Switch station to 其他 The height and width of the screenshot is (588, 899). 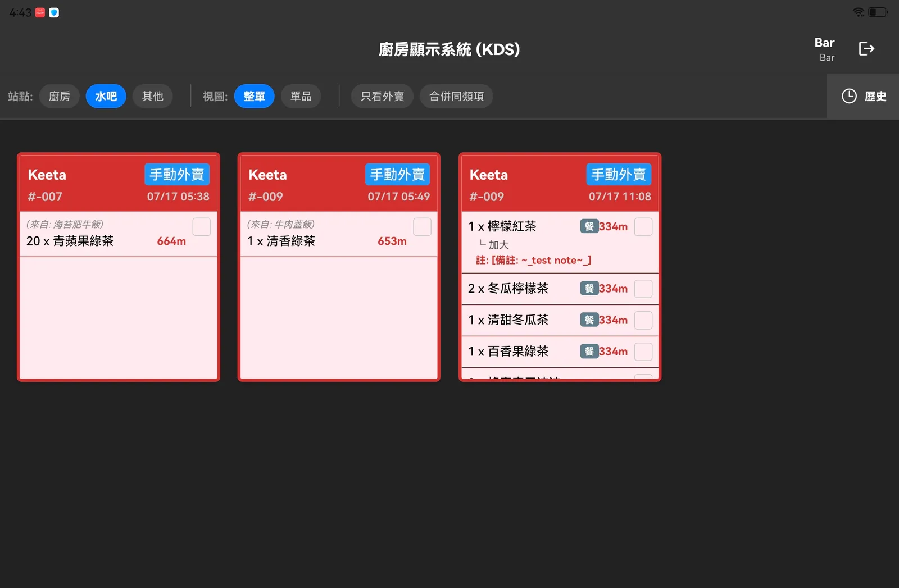click(x=152, y=96)
